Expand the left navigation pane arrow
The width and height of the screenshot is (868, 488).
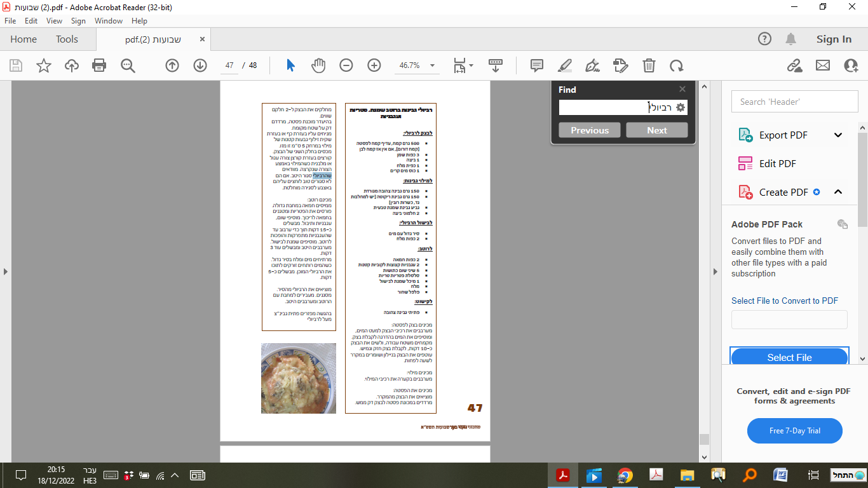point(6,271)
